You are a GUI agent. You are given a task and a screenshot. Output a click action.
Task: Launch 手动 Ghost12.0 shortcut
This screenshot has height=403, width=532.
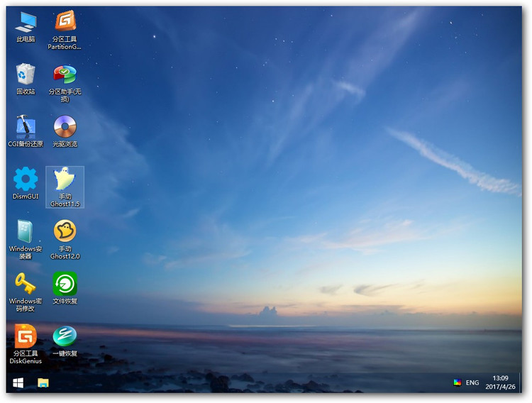coord(65,239)
